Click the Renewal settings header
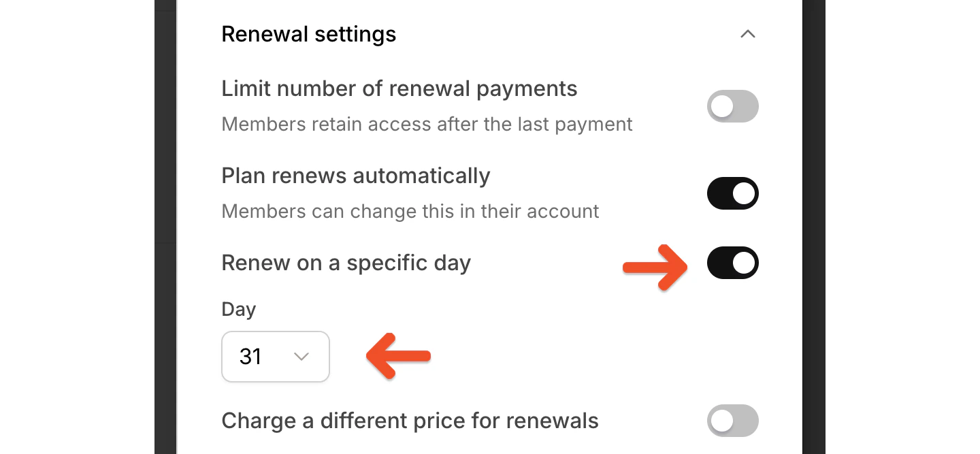980x454 pixels. 308,33
